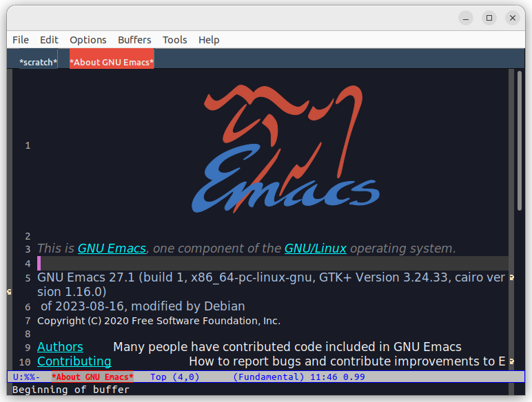Follow the GNU Emacs link
This screenshot has width=532, height=402.
[x=112, y=248]
